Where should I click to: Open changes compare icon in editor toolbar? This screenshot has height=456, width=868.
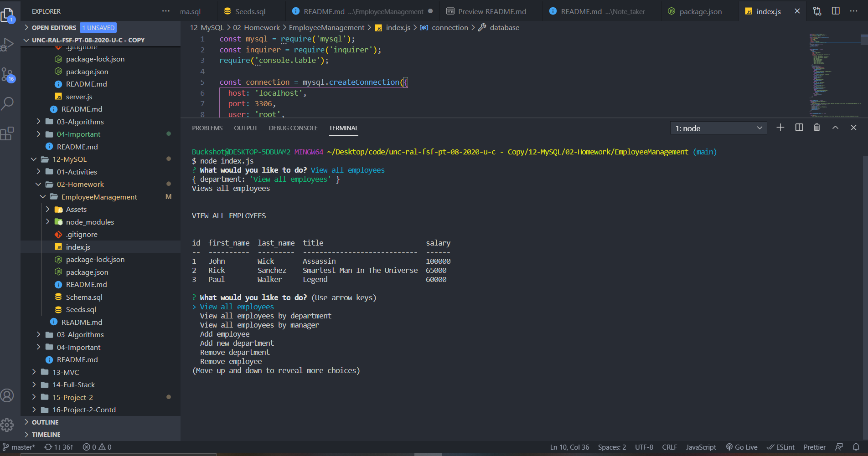(x=817, y=11)
